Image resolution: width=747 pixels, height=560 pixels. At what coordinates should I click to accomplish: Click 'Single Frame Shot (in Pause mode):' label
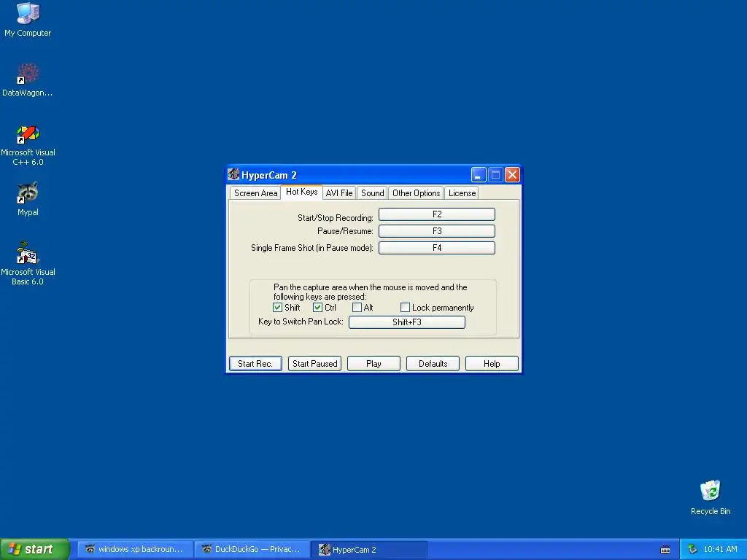312,248
